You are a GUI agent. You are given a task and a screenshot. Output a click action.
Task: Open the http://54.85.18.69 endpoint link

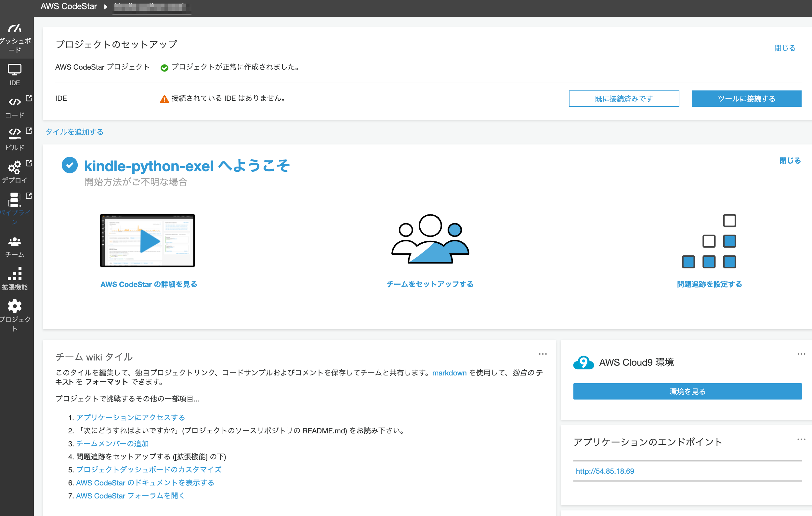pos(605,471)
